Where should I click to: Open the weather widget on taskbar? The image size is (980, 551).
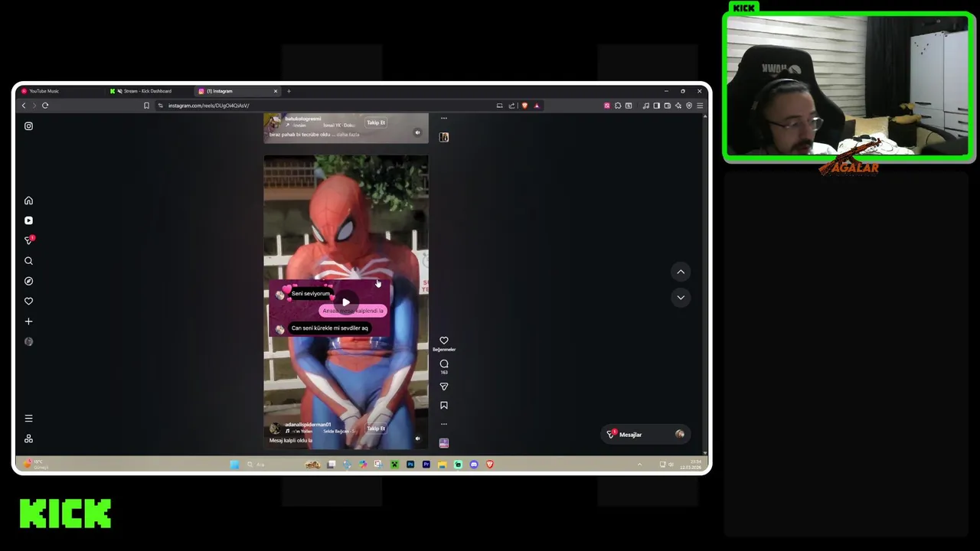tap(35, 465)
